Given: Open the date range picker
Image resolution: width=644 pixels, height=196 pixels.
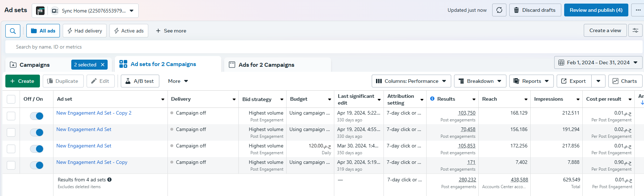Looking at the screenshot, I should click(598, 62).
